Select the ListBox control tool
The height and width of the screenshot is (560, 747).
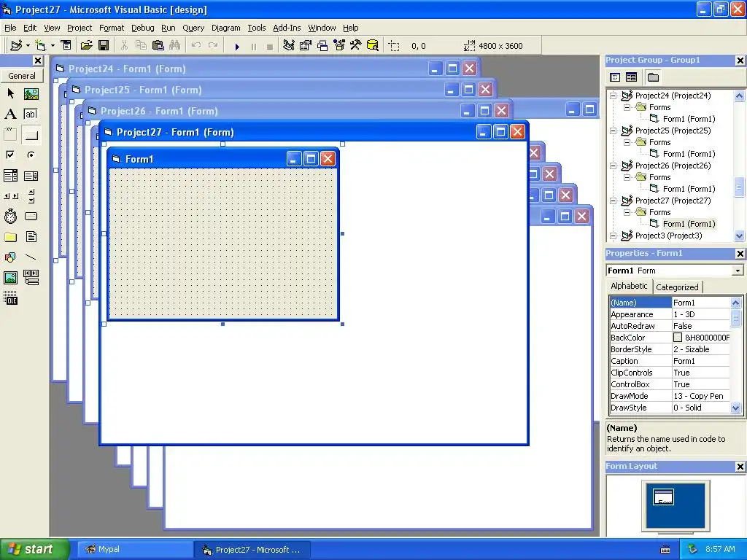31,176
